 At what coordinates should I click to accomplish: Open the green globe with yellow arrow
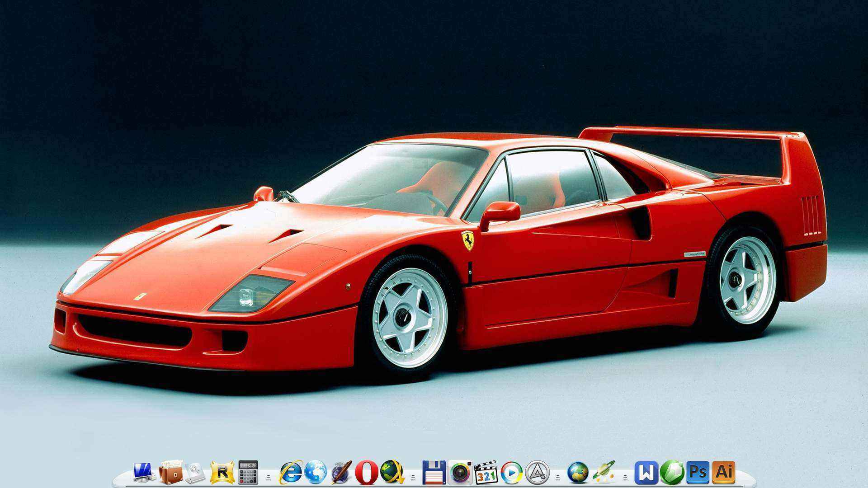tap(392, 473)
